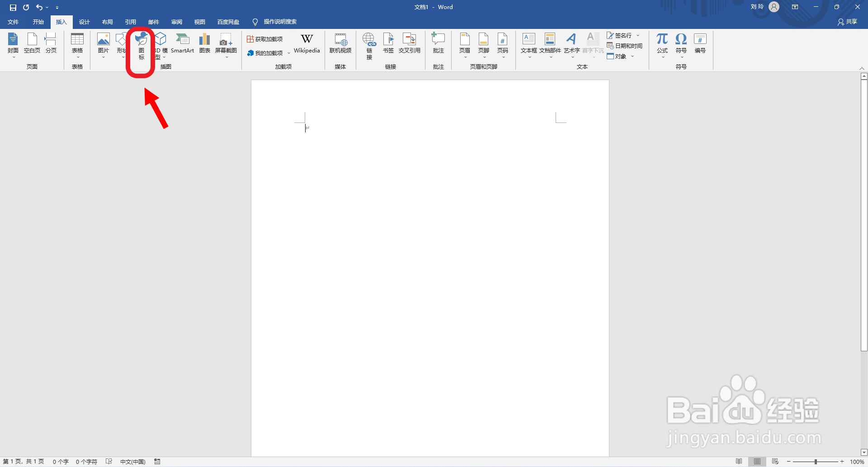
Task: Click the Share (共享) button
Action: 847,22
